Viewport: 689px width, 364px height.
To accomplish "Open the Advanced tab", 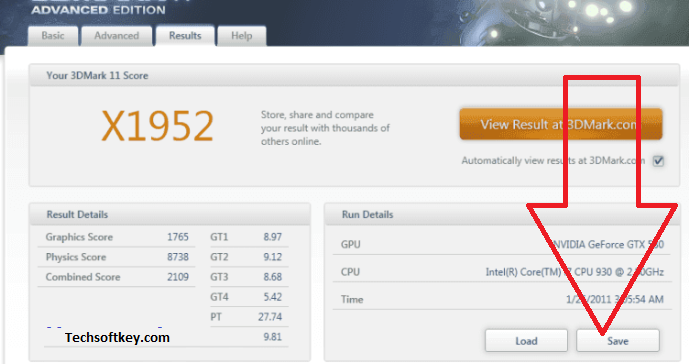I will tap(116, 36).
